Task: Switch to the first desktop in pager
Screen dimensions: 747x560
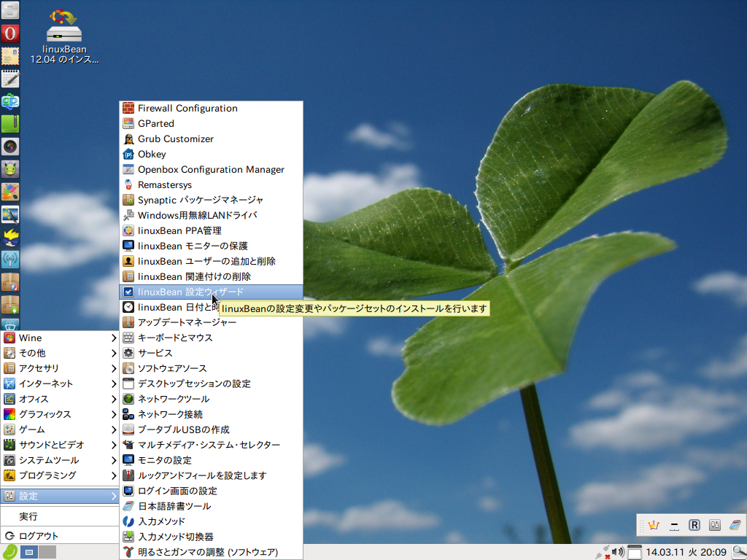Action: coord(29,553)
